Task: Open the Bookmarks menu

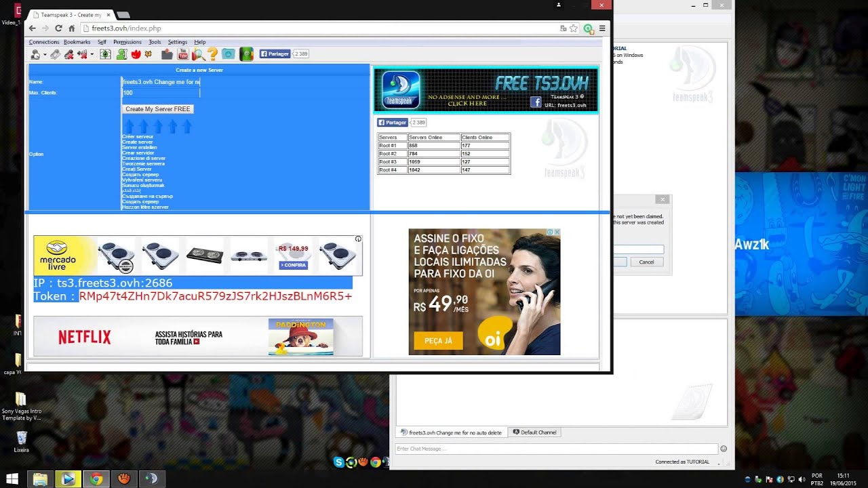Action: 77,42
